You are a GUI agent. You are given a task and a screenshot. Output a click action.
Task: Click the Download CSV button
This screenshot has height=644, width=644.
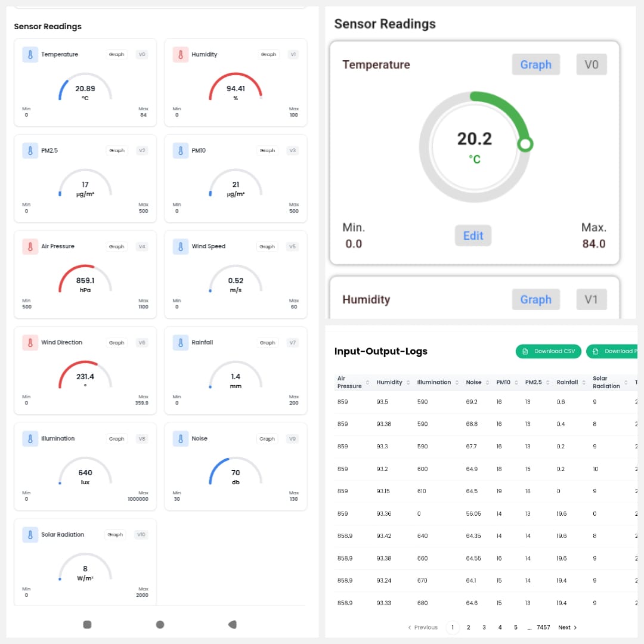[549, 351]
